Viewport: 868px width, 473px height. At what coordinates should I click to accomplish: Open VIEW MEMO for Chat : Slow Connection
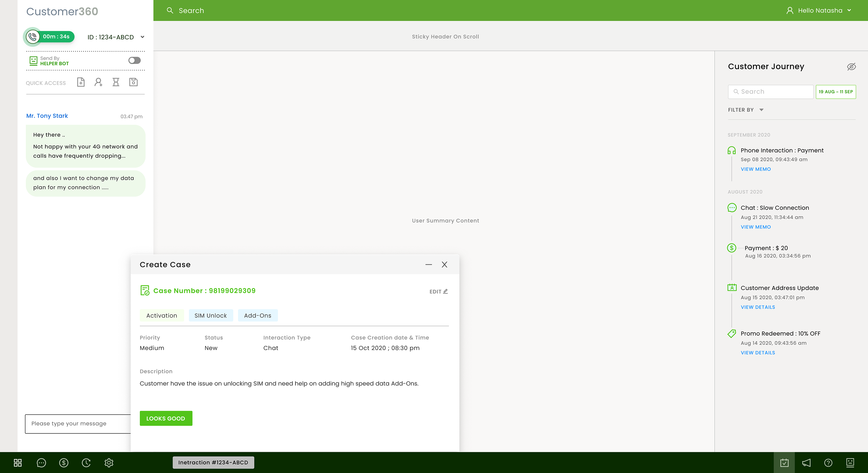coord(756,227)
